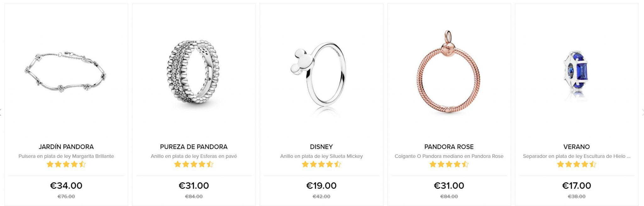The height and width of the screenshot is (206, 644).
Task: Click the €34.00 price of JARDÍN PANDORA
Action: (x=65, y=186)
